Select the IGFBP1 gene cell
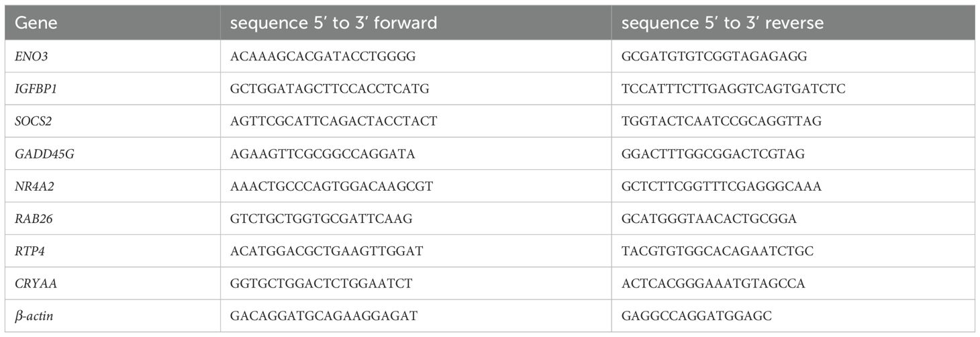The height and width of the screenshot is (337, 980). [35, 89]
